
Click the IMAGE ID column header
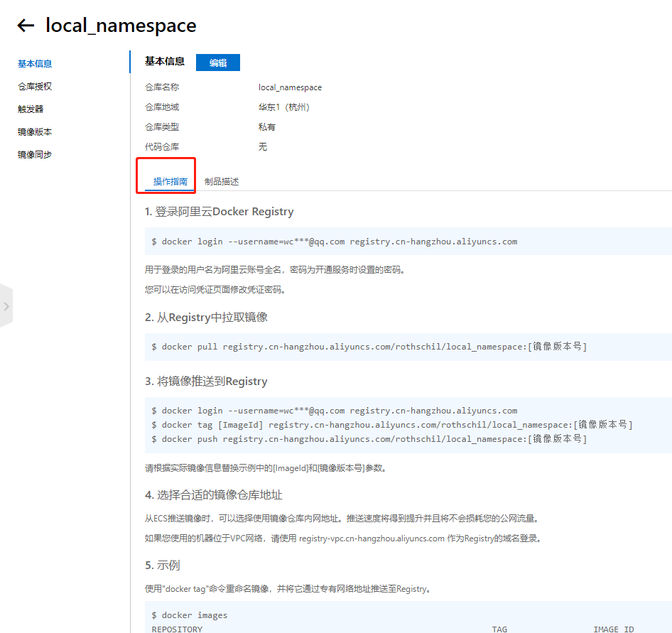(x=614, y=629)
